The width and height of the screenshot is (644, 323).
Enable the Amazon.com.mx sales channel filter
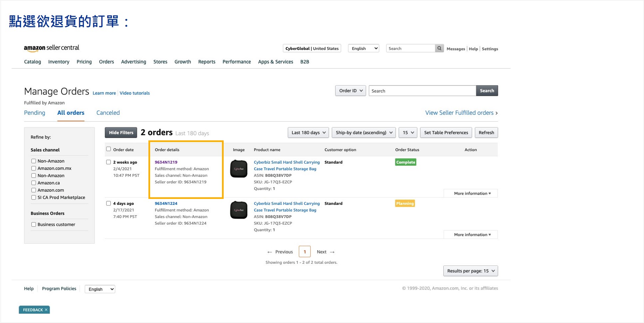(34, 168)
